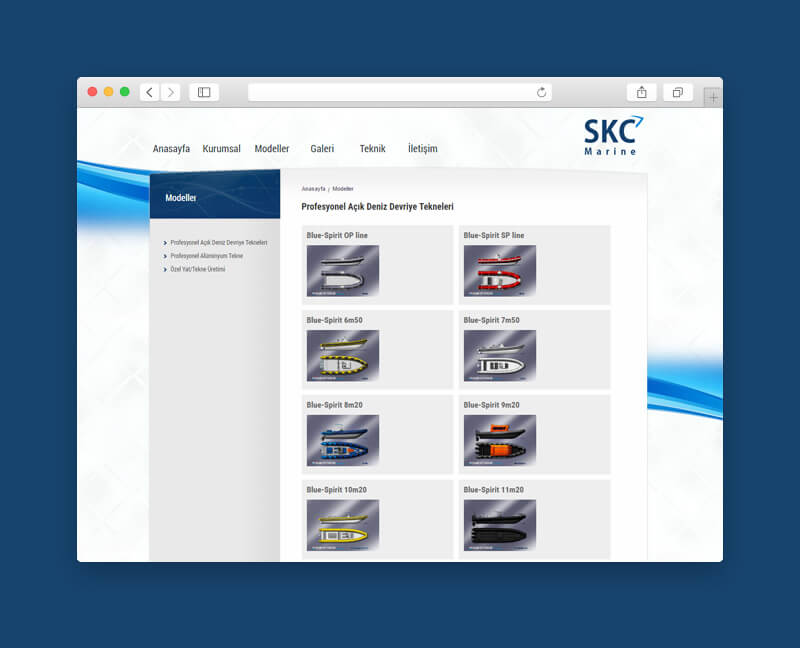The height and width of the screenshot is (648, 800).
Task: Maximize the window with green button
Action: point(124,91)
